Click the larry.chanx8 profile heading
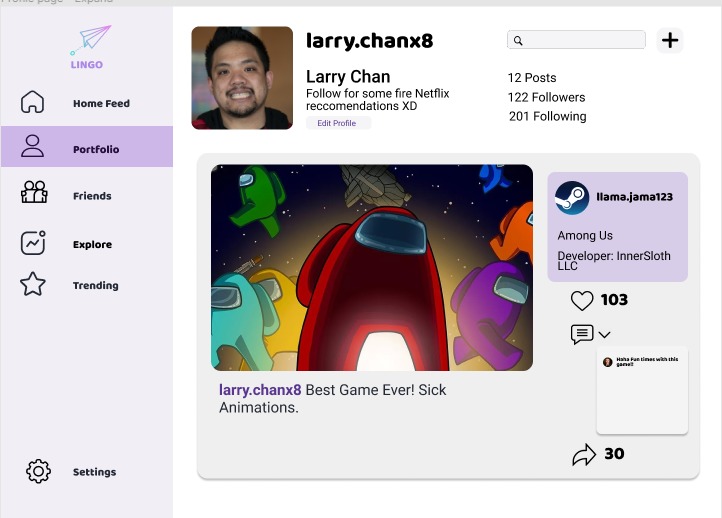This screenshot has width=722, height=518. [x=370, y=41]
